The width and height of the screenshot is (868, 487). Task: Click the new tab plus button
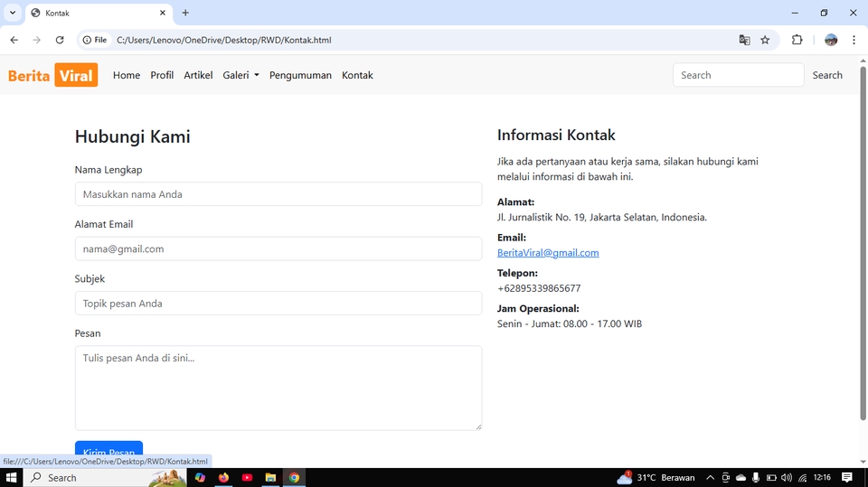tap(185, 14)
